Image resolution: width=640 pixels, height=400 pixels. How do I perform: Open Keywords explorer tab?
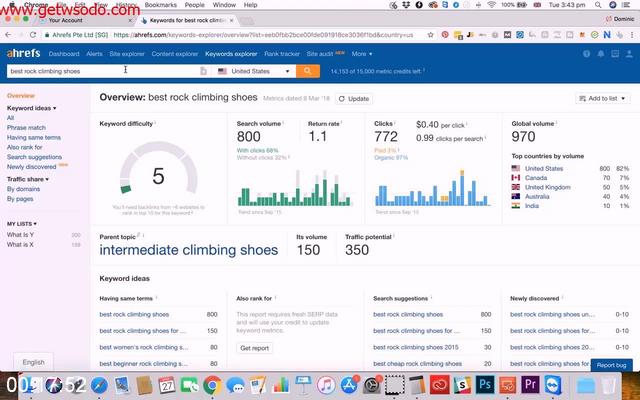231,53
